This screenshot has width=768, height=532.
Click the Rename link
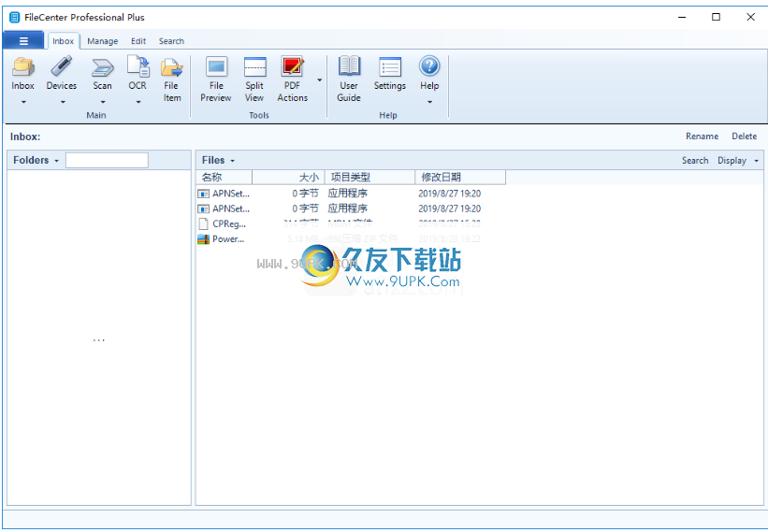pyautogui.click(x=702, y=137)
